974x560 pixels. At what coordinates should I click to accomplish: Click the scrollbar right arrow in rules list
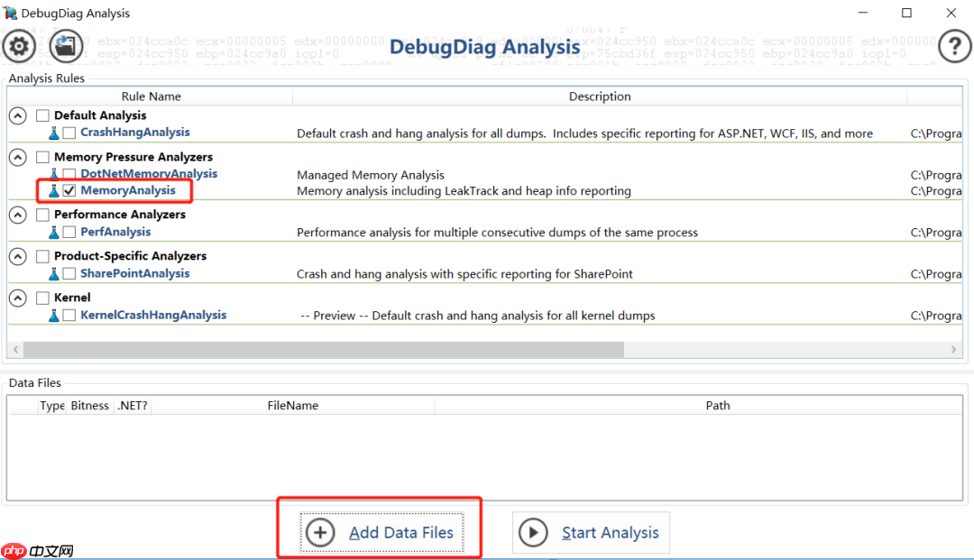[x=954, y=350]
